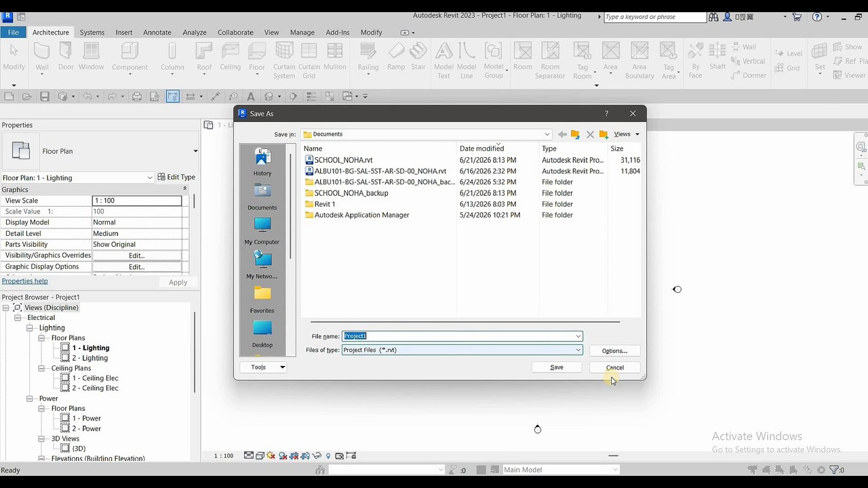Pick the Column tool

(172, 57)
